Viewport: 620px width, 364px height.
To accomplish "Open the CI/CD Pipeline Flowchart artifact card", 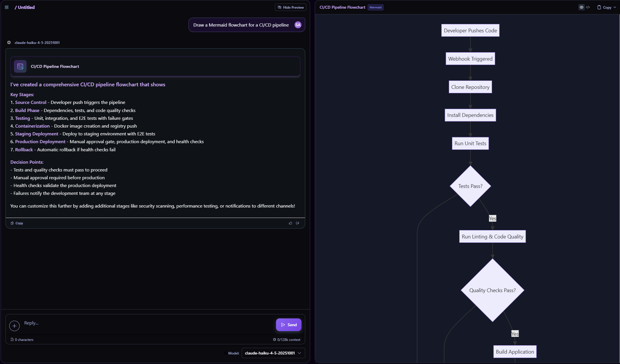I will pos(155,66).
